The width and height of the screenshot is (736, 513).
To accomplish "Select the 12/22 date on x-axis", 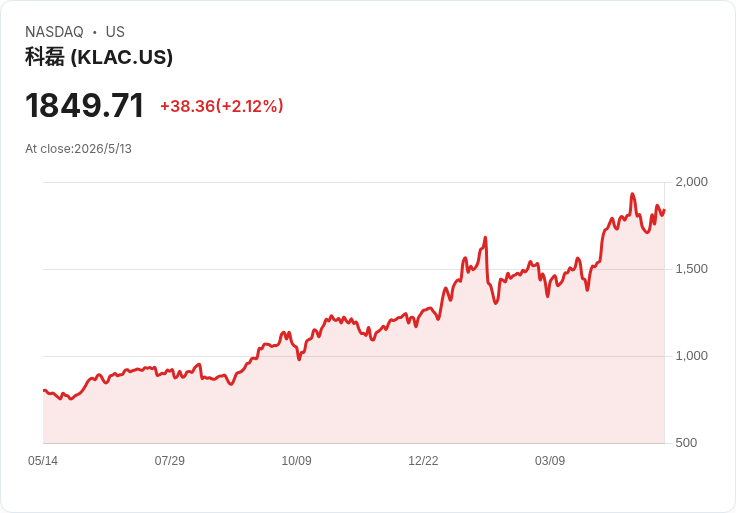I will (423, 461).
